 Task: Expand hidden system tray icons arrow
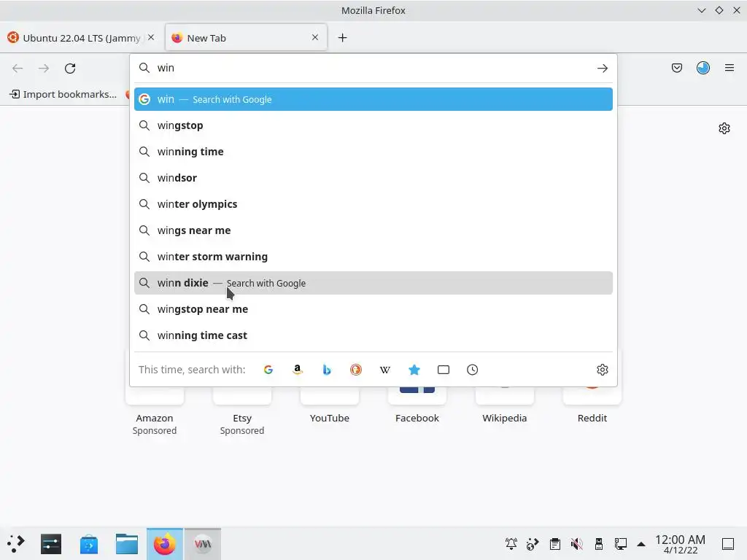pyautogui.click(x=641, y=544)
